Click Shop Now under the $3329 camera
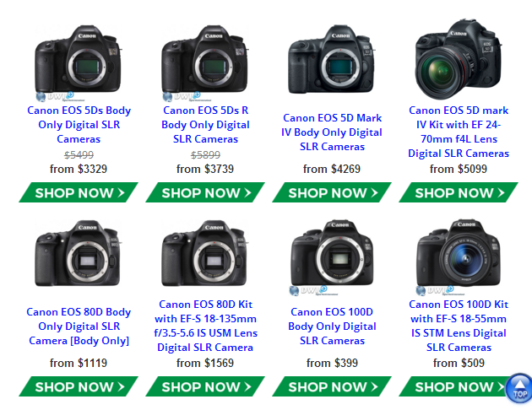This screenshot has width=532, height=410. click(x=79, y=192)
